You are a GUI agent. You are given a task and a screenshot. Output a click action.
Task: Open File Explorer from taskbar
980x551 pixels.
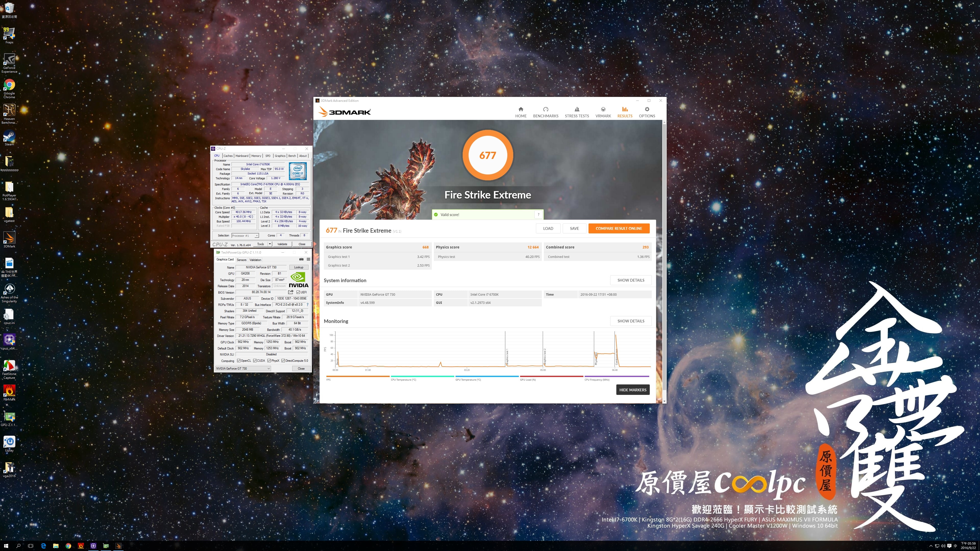coord(56,546)
